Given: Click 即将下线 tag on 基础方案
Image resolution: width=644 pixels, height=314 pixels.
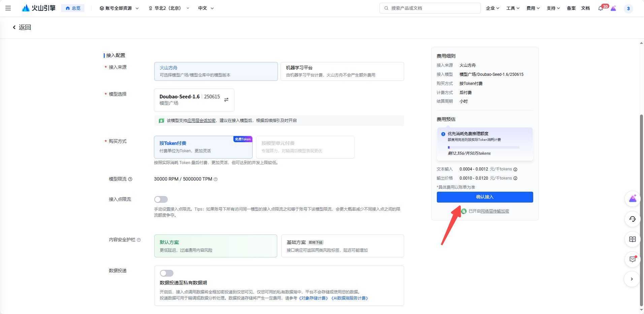Looking at the screenshot, I should tap(316, 243).
